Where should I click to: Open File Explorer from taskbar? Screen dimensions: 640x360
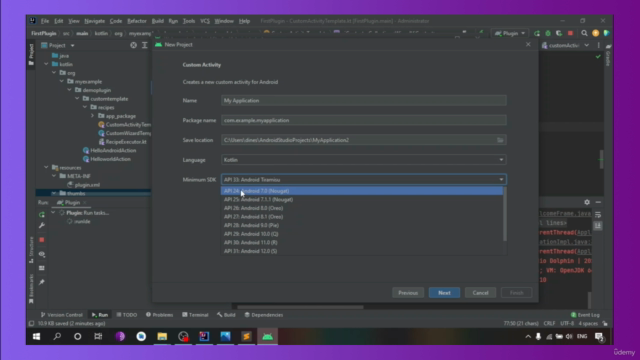[162, 336]
